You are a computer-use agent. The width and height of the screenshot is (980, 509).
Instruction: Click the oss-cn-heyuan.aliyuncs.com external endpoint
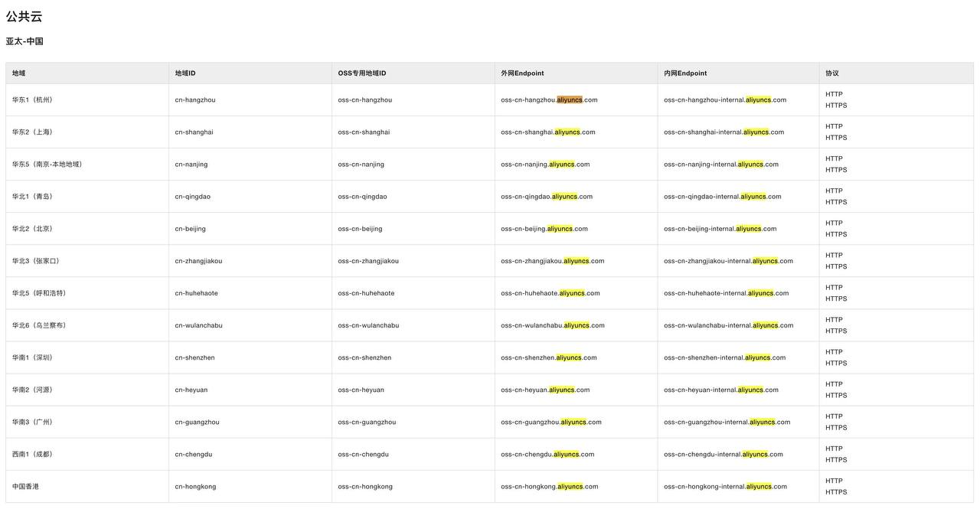coord(545,390)
